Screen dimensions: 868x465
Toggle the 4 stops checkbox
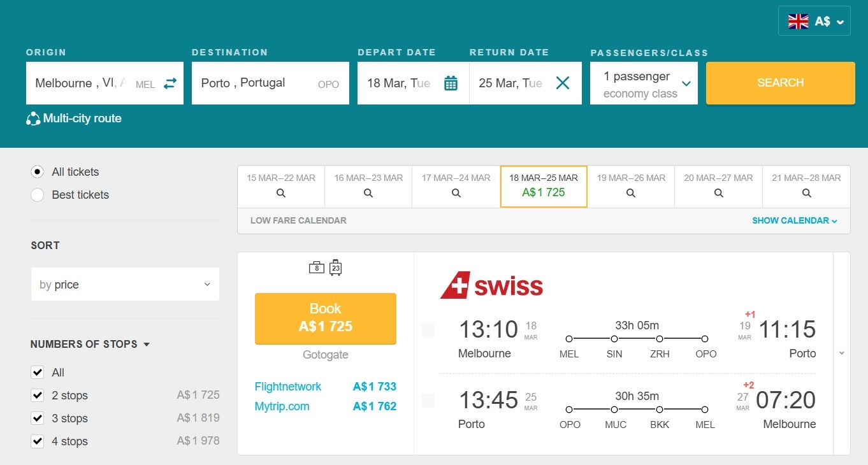pos(38,441)
